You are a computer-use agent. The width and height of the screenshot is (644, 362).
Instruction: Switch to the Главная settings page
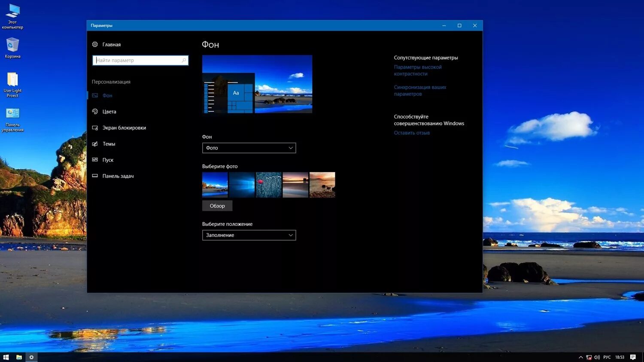pyautogui.click(x=111, y=44)
